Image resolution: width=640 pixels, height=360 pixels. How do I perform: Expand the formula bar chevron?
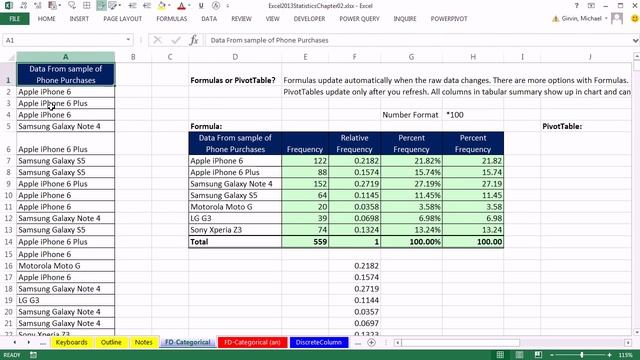point(636,40)
